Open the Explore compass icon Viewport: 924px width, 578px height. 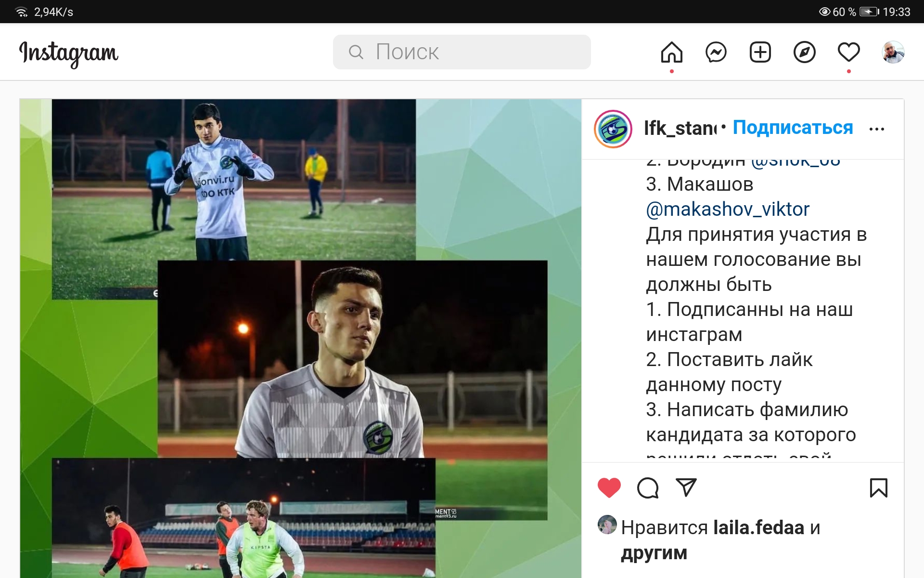804,52
